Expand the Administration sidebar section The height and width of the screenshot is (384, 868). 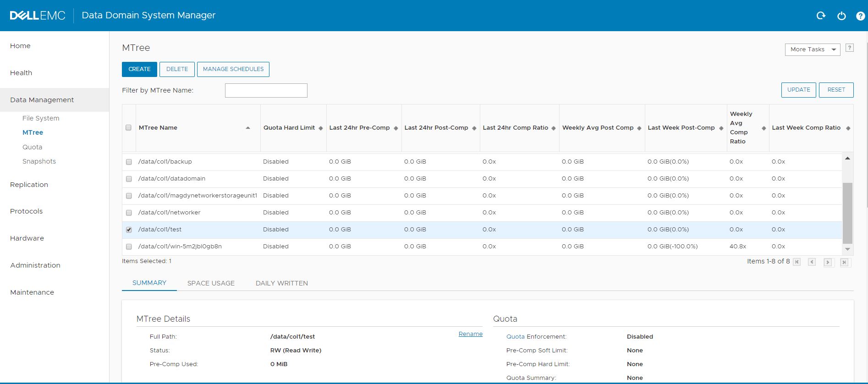tap(35, 265)
